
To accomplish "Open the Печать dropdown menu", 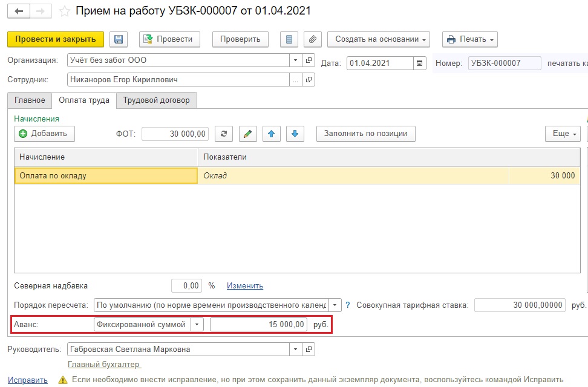I will point(470,39).
